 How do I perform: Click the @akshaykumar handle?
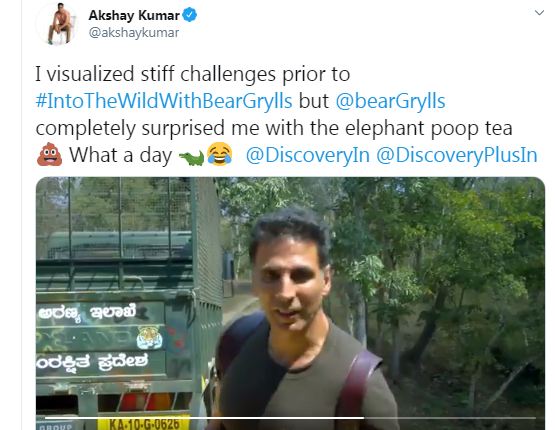(134, 33)
